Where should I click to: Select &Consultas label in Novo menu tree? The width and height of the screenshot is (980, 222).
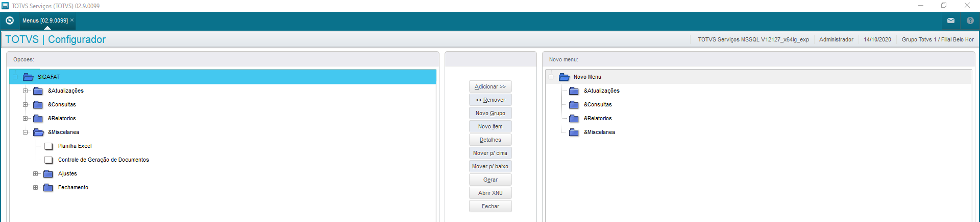coord(598,104)
